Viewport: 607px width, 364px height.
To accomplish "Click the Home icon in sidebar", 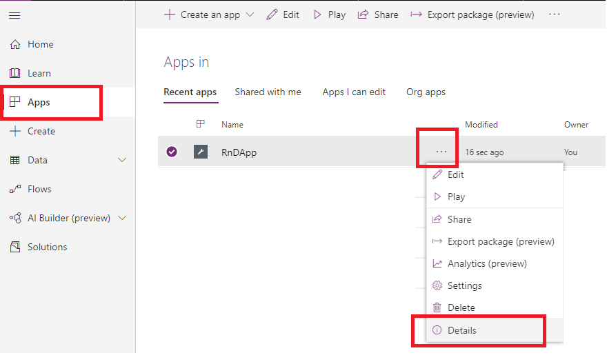I will pyautogui.click(x=14, y=44).
